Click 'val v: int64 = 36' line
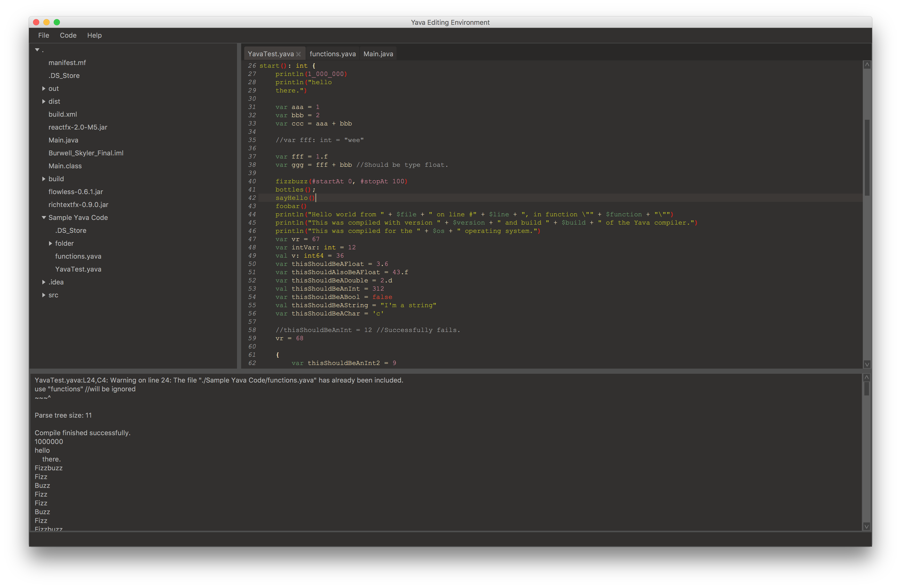This screenshot has height=588, width=901. point(309,256)
